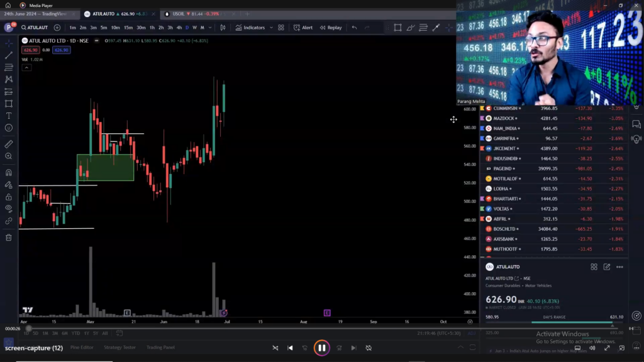The image size is (644, 362).
Task: Click the CUMMINSIN watchlist flag color marker
Action: coord(482,108)
